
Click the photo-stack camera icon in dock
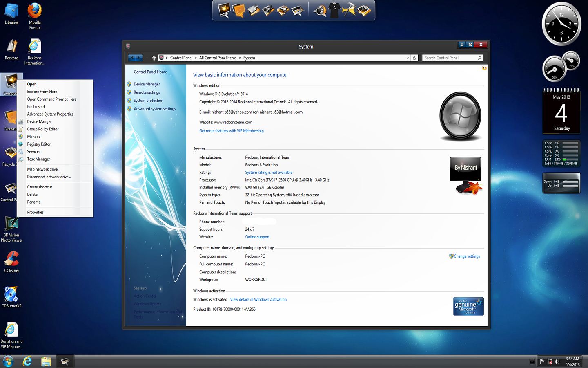click(x=283, y=10)
